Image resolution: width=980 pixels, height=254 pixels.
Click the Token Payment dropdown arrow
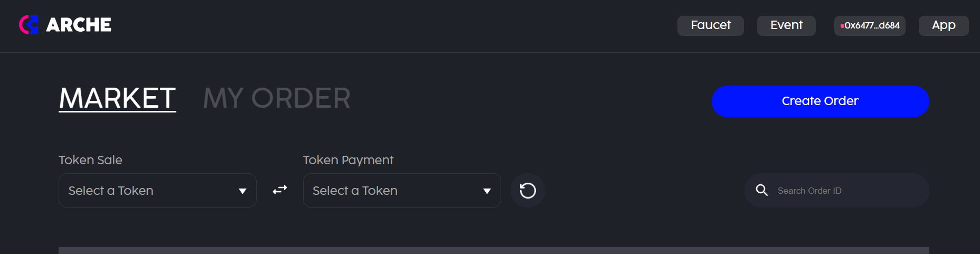[x=487, y=191]
